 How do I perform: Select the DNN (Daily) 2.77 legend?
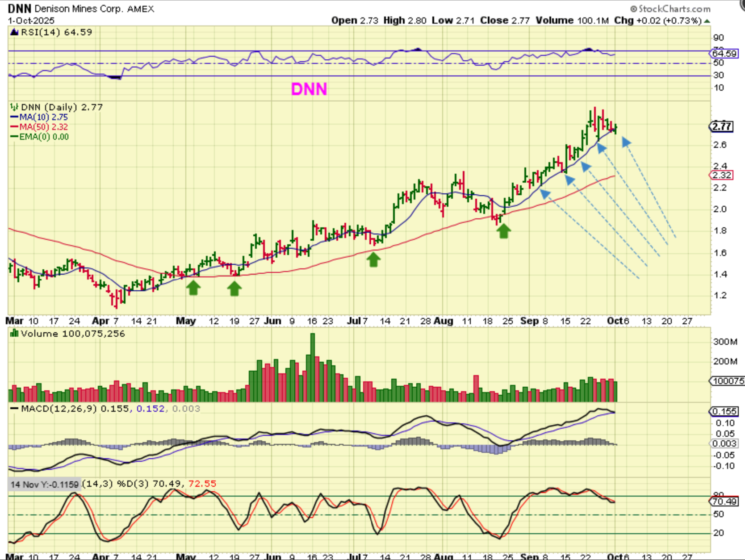(x=62, y=107)
